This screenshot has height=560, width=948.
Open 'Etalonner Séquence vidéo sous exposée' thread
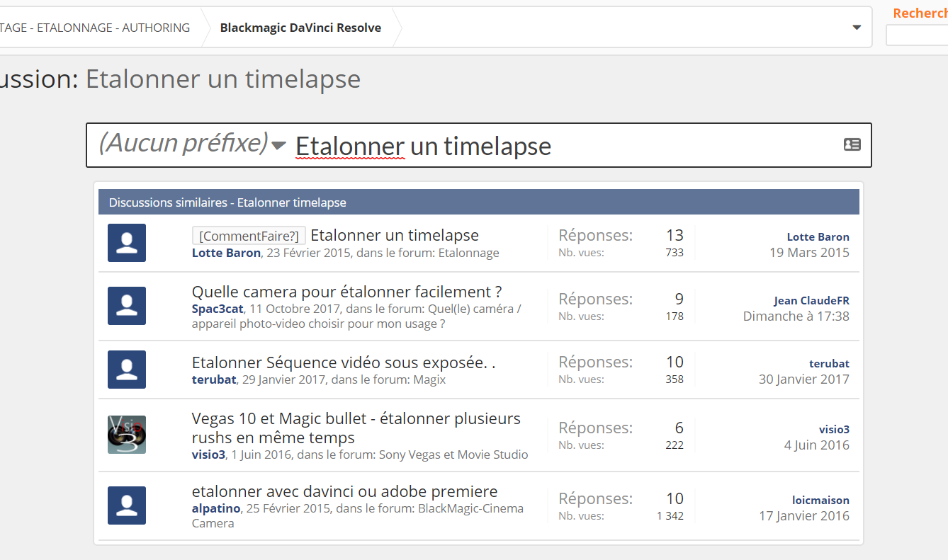tap(344, 362)
